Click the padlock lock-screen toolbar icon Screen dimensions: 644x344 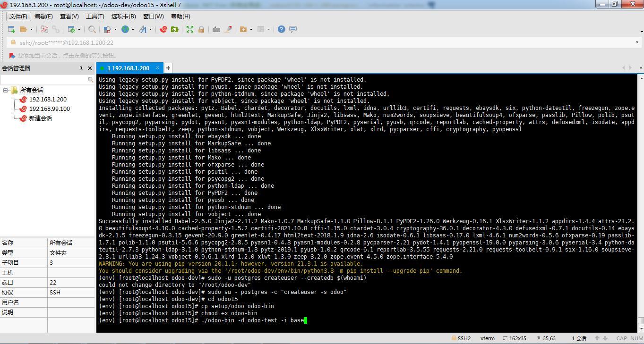(x=201, y=29)
